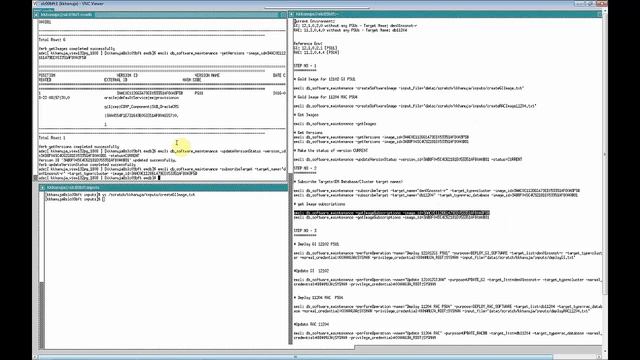The height and width of the screenshot is (360, 640).
Task: Focus the bottom-left inputs terminal title bar
Action: point(163,188)
